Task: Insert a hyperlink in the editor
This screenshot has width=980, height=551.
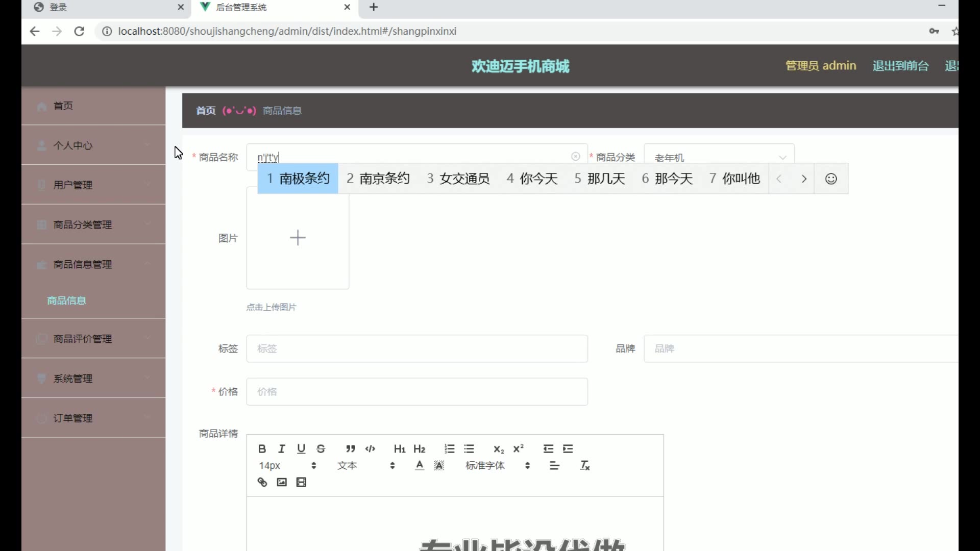Action: point(262,482)
